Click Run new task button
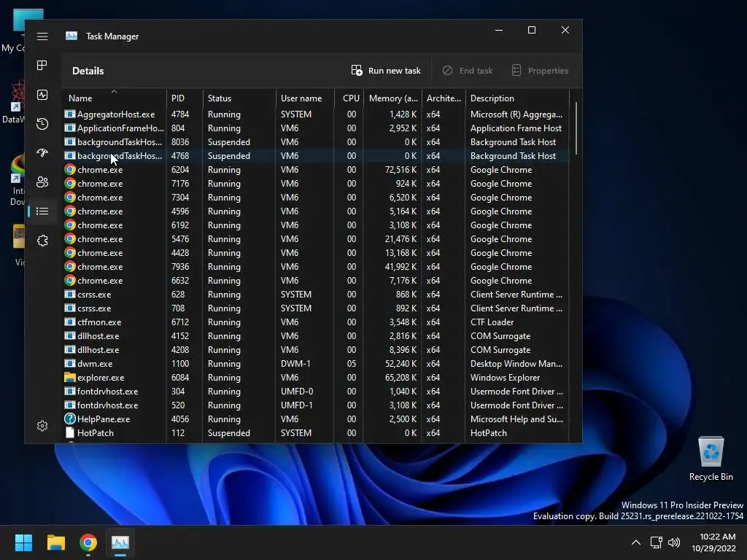 386,71
